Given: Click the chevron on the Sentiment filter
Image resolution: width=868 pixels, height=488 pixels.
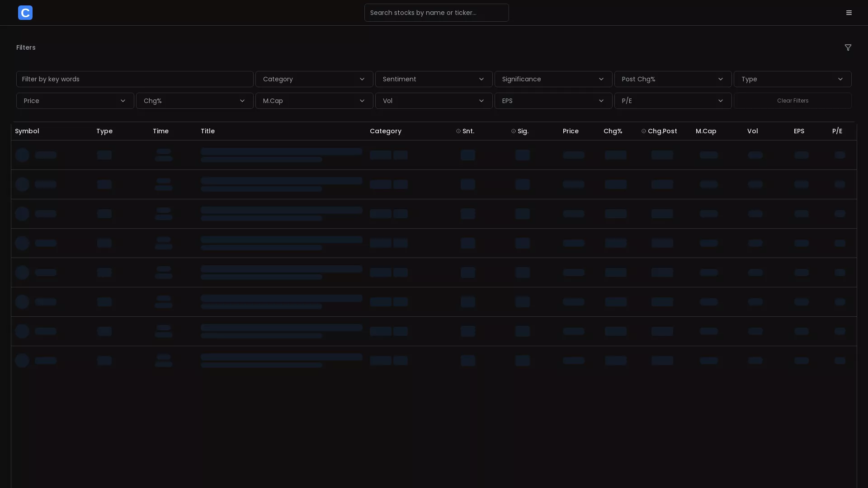Looking at the screenshot, I should click(481, 79).
